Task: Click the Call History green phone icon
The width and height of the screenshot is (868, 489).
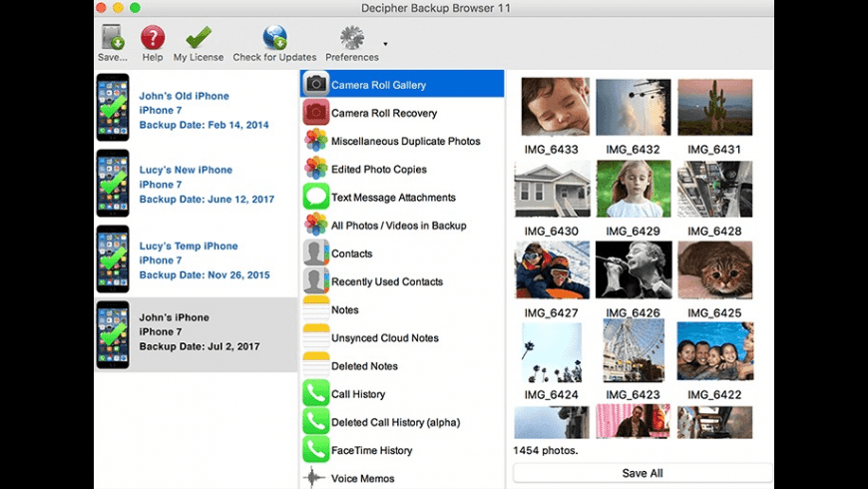Action: pyautogui.click(x=316, y=394)
